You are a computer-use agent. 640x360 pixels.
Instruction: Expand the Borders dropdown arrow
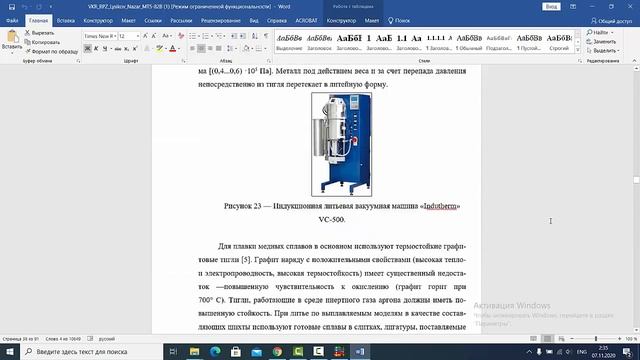click(x=265, y=49)
